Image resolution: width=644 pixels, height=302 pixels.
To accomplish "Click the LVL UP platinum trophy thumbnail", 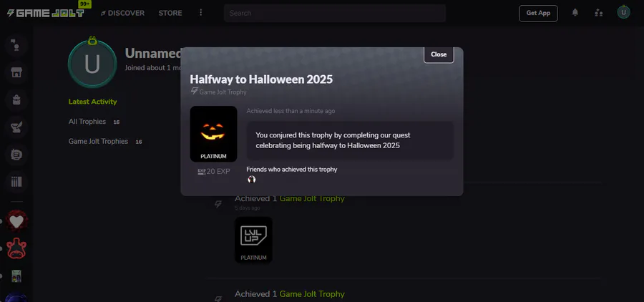I will 253,240.
